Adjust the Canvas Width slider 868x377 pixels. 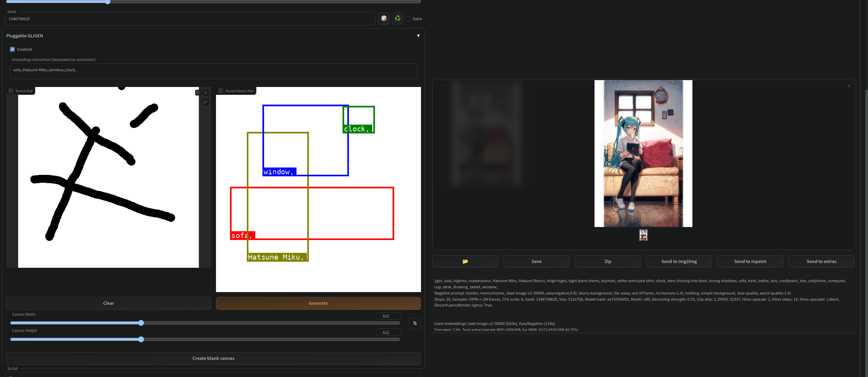click(205, 323)
